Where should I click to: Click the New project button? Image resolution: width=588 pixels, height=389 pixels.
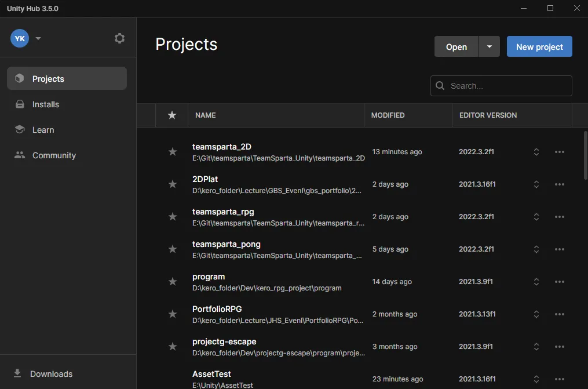coord(539,46)
